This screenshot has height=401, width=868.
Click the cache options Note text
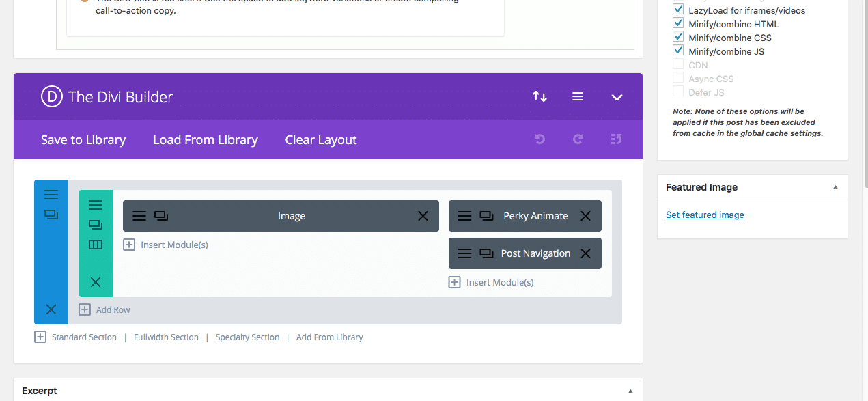click(748, 122)
